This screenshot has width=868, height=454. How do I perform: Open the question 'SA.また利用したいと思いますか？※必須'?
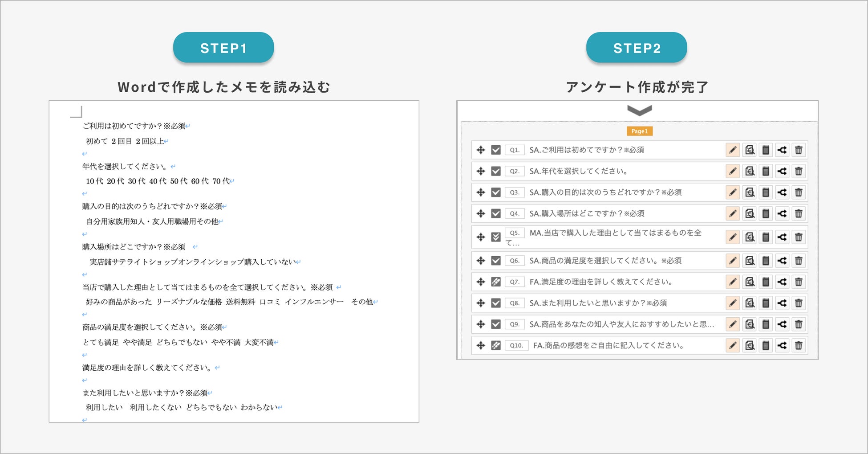coord(598,303)
